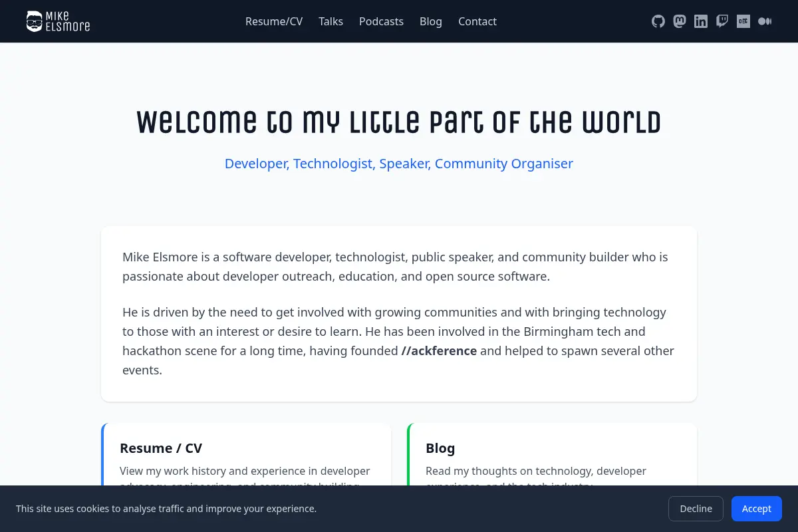
Task: Click the Mike Elsmore logo
Action: (58, 21)
